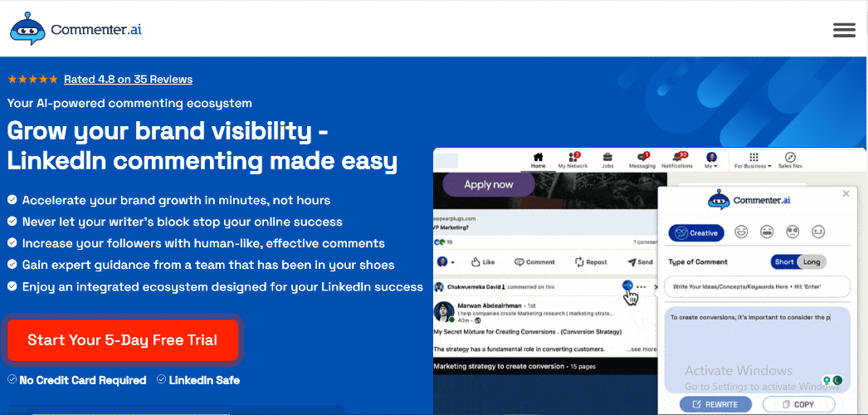
Task: Go to Commenter.ai robot logo homepage
Action: pos(76,29)
